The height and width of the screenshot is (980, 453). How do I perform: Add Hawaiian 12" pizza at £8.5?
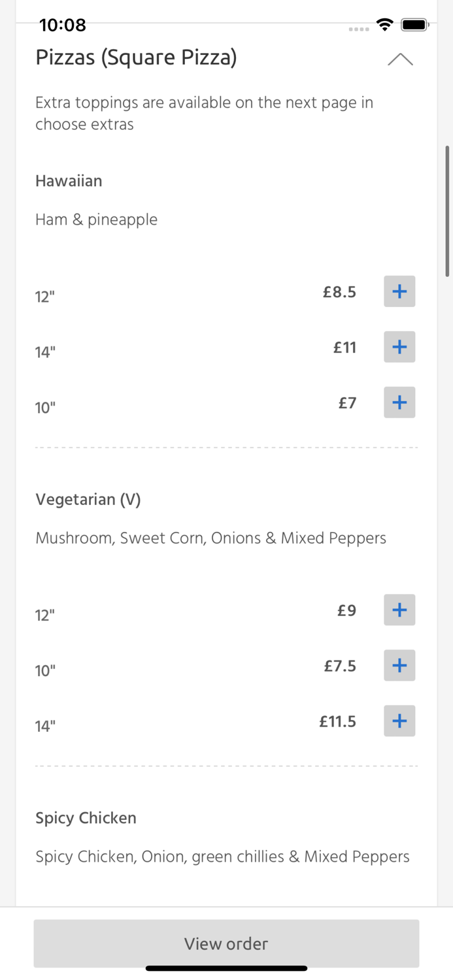[399, 291]
